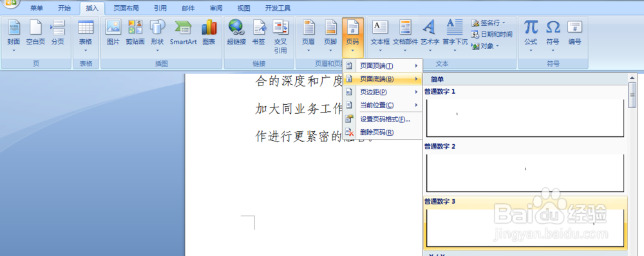Open 当前位置(C) submenu

tap(383, 105)
